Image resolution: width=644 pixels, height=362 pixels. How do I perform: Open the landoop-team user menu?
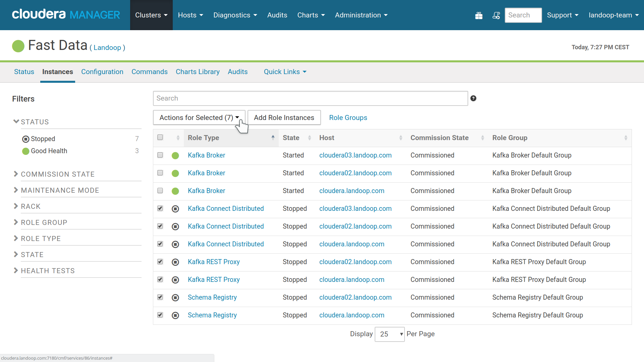[x=613, y=15]
